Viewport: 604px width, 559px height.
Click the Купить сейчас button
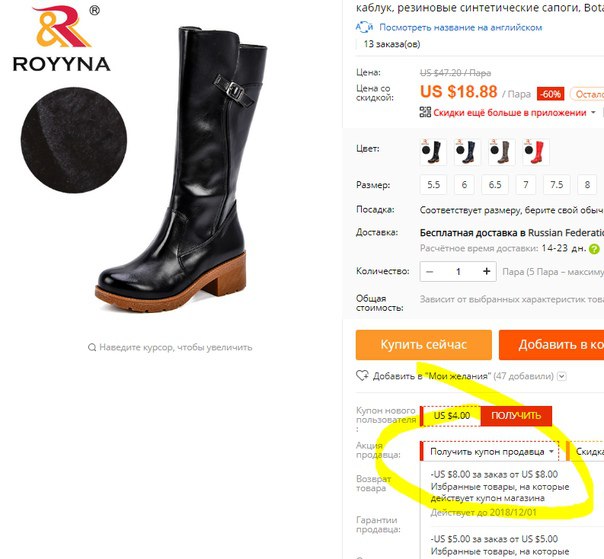coord(424,345)
